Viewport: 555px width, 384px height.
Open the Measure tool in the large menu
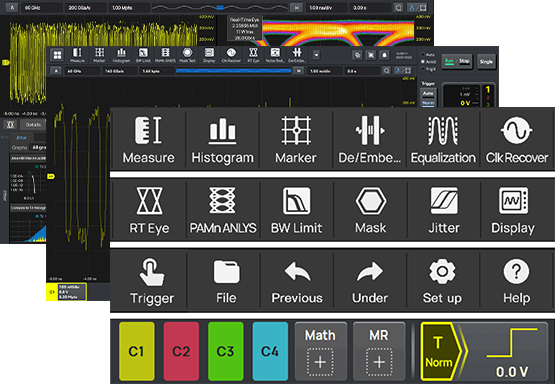[x=148, y=140]
